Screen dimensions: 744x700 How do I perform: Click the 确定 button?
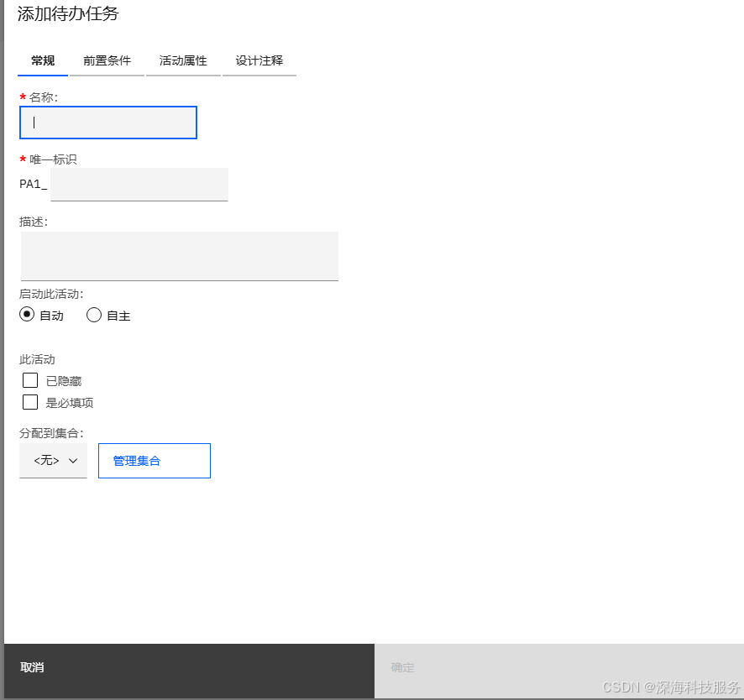pos(559,671)
